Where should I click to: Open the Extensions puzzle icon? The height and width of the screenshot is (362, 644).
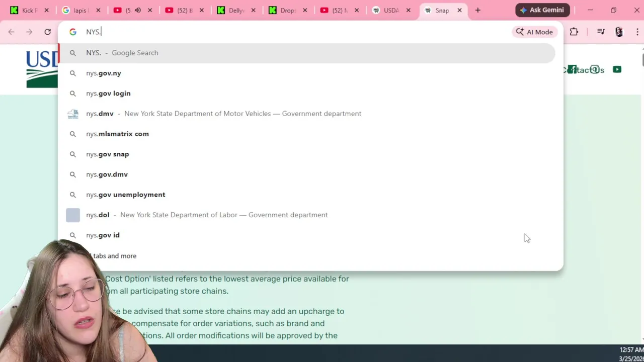coord(574,32)
